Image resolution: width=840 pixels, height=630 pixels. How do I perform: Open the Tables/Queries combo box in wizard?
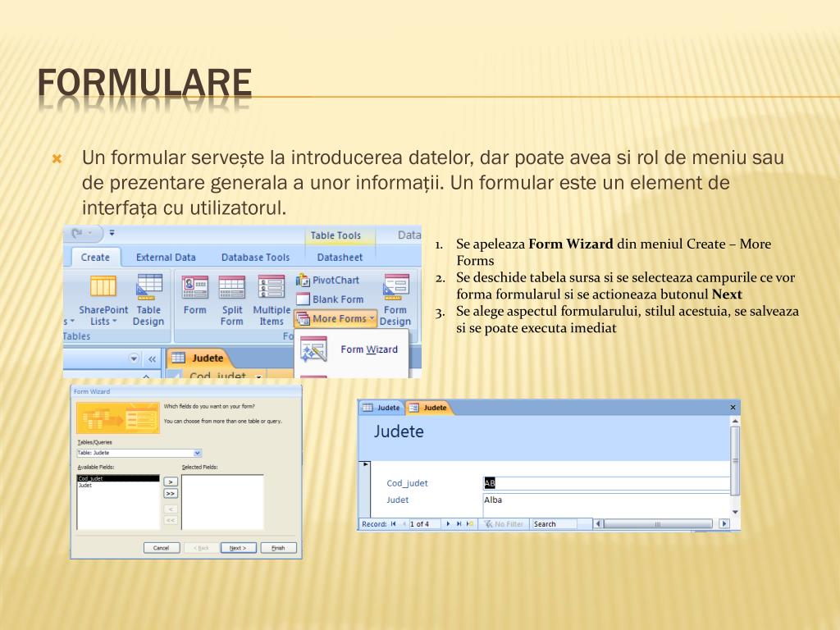(x=139, y=453)
